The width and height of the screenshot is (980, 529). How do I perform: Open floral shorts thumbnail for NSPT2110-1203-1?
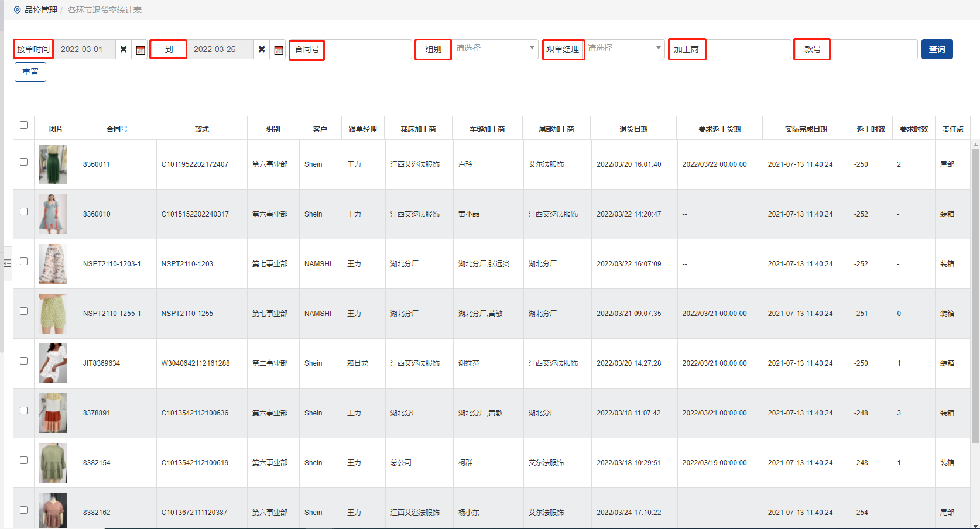pyautogui.click(x=53, y=264)
